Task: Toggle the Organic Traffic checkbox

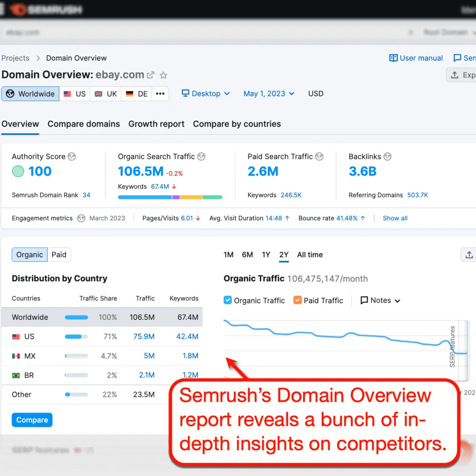Action: 228,300
